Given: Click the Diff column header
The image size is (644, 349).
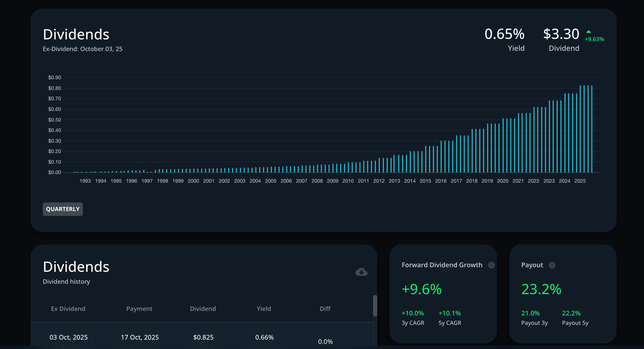Looking at the screenshot, I should (x=325, y=309).
